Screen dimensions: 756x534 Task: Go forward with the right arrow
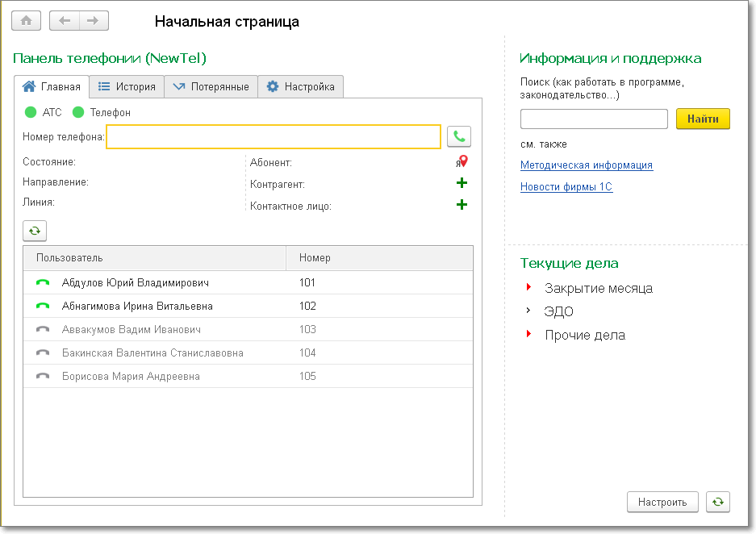(x=93, y=21)
